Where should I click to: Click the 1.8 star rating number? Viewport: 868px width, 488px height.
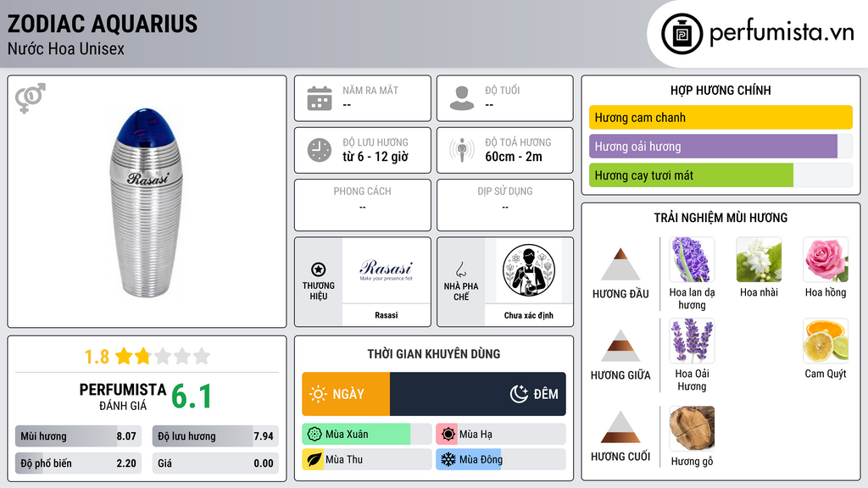(97, 357)
